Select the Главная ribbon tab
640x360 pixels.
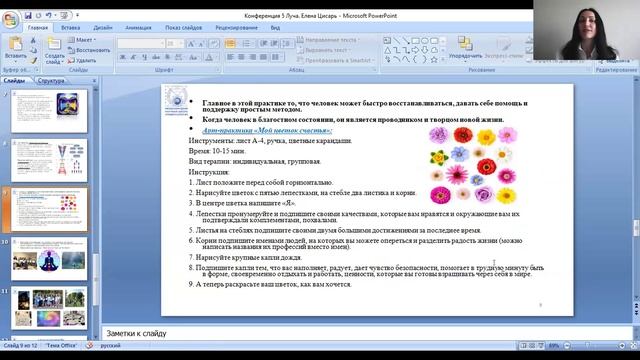coord(38,28)
